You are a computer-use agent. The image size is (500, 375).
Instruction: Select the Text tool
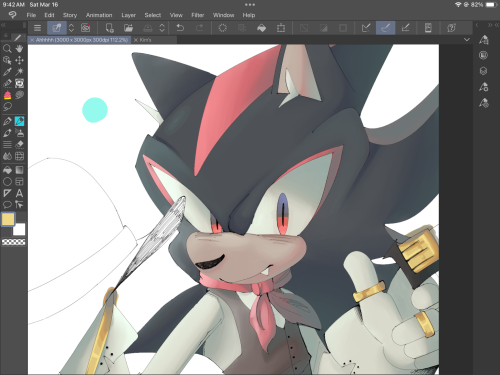(x=19, y=193)
